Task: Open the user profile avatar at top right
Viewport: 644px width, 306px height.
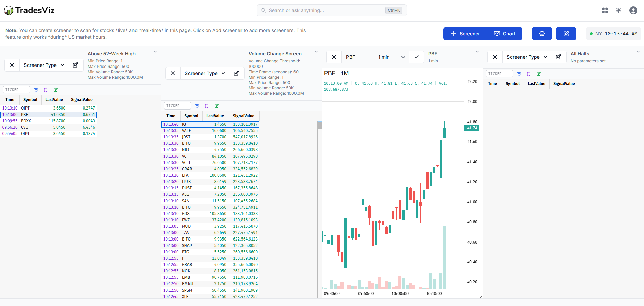Action: click(x=633, y=10)
